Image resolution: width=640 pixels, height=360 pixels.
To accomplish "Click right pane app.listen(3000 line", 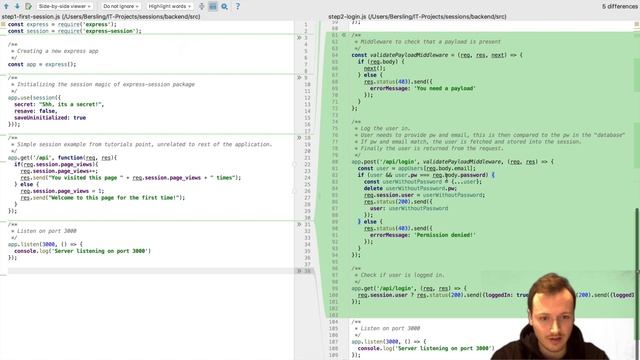I will (x=389, y=341).
